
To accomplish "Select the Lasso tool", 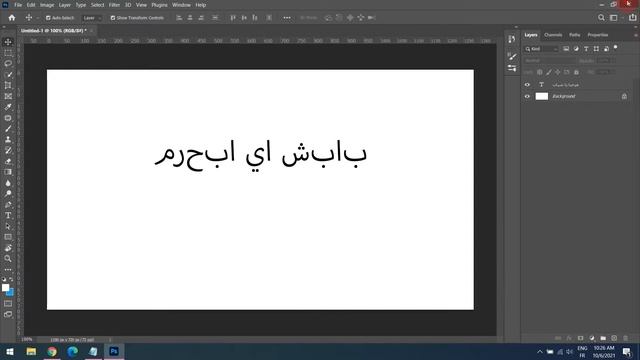I will (8, 64).
